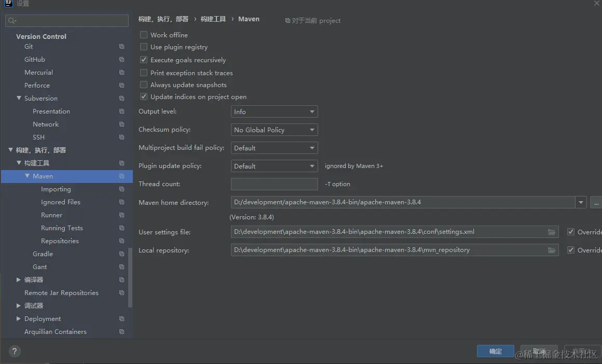Screen dimensions: 602x364
Task: Click the project-level icon beside Gradle
Action: pos(122,254)
